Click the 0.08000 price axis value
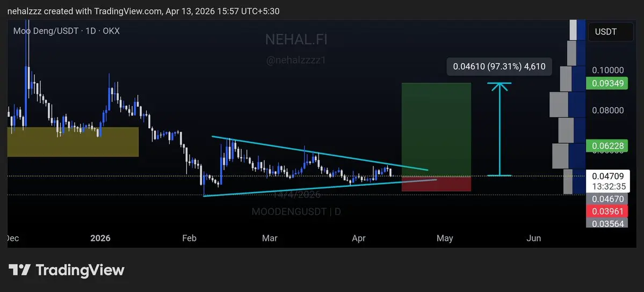644x292 pixels. click(x=607, y=110)
